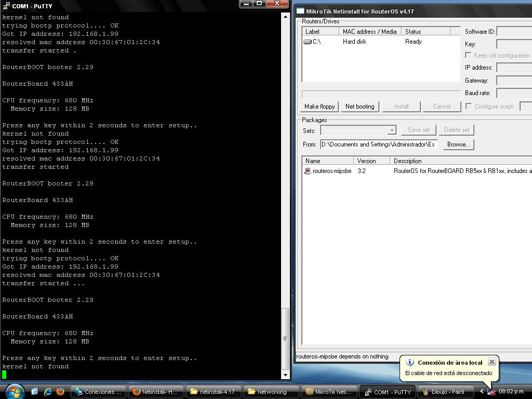This screenshot has width=532, height=399.
Task: Select version 3.2 cell of routeros-mipsbe
Action: tap(362, 171)
